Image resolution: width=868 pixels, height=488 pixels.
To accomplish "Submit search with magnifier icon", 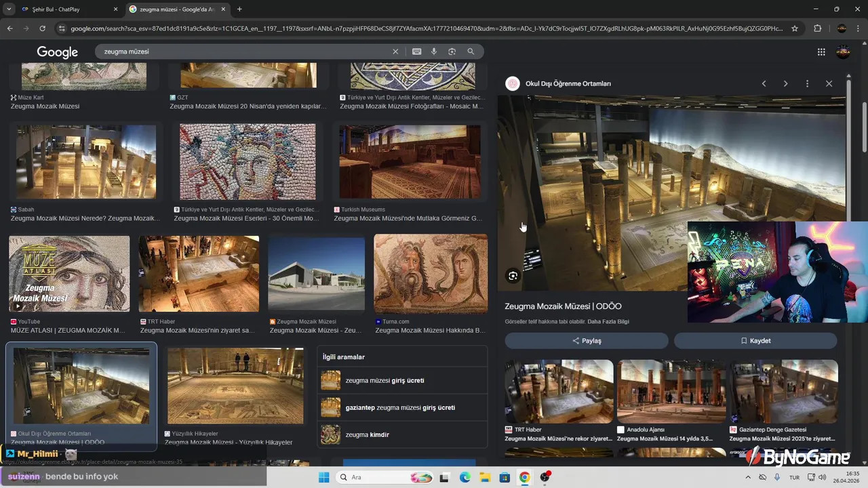I will (471, 52).
